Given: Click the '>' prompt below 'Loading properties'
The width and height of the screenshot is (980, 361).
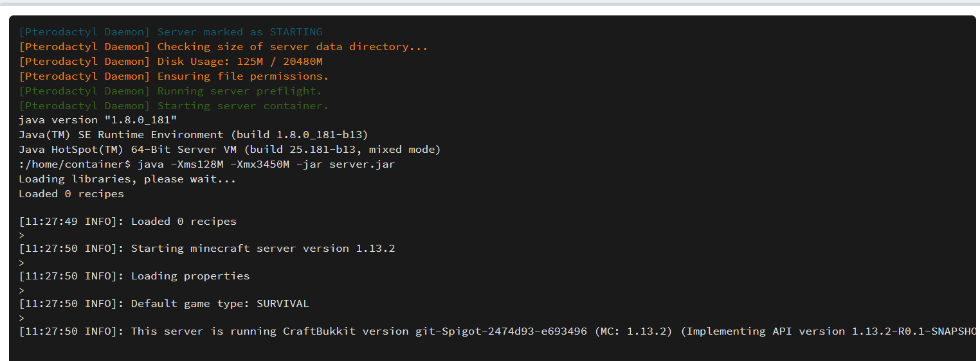Looking at the screenshot, I should pyautogui.click(x=22, y=290).
